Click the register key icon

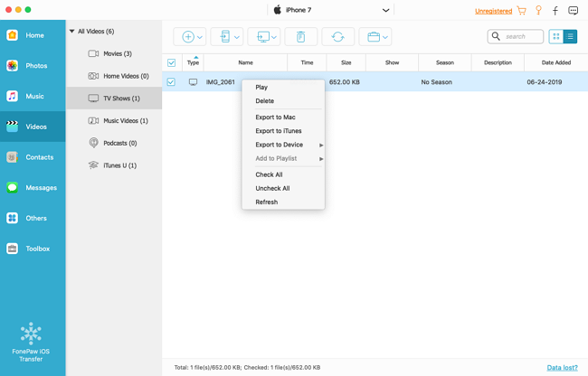(x=538, y=10)
